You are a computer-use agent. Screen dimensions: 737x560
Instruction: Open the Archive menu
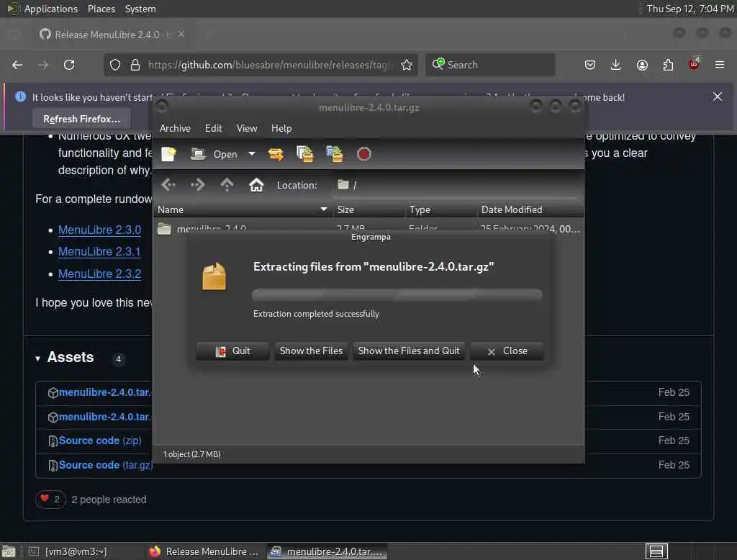(175, 128)
